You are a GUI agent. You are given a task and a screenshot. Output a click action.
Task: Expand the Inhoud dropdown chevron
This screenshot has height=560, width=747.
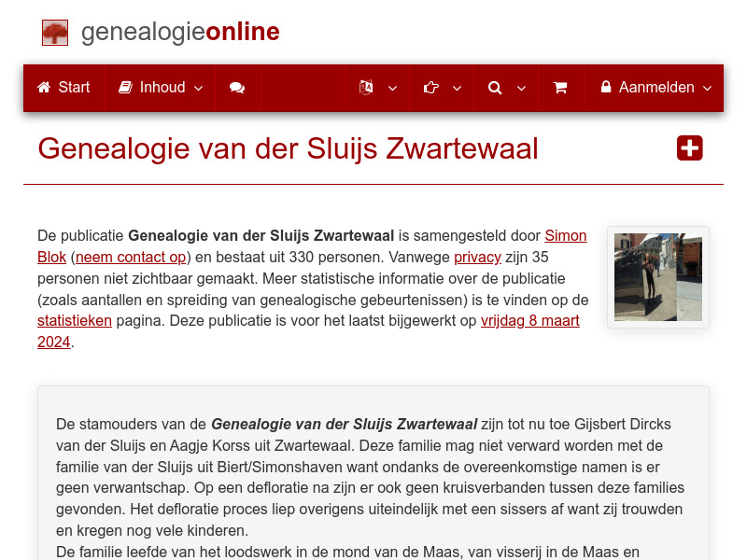click(198, 89)
